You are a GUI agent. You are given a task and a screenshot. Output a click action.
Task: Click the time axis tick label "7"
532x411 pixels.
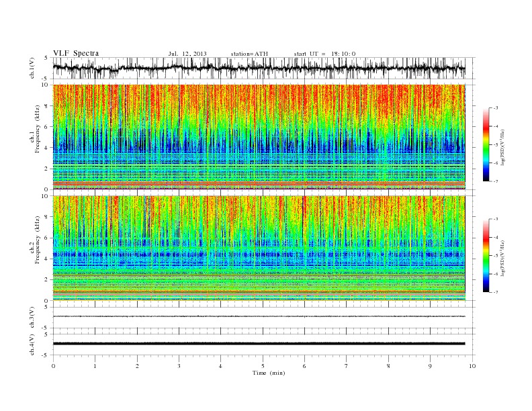click(347, 366)
